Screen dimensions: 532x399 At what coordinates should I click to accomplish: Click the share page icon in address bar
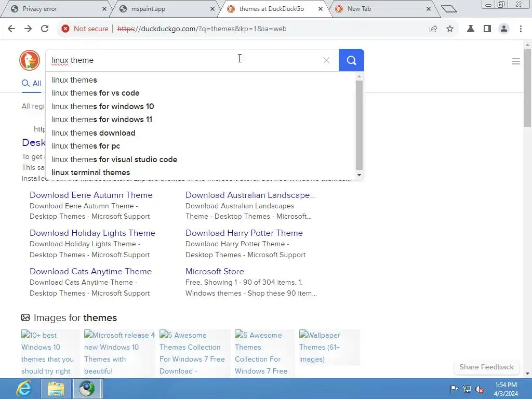point(433,29)
